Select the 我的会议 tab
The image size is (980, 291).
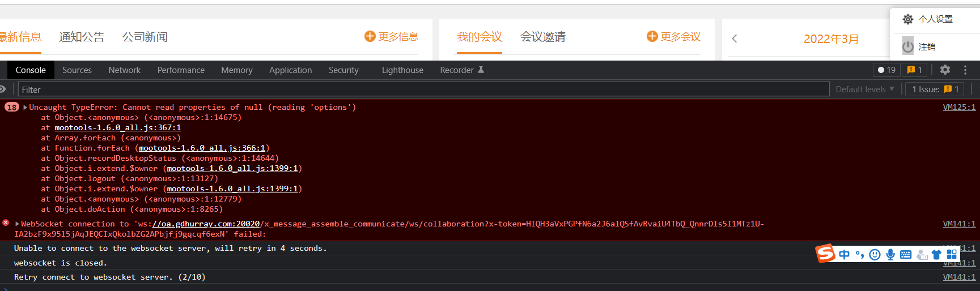(x=480, y=37)
